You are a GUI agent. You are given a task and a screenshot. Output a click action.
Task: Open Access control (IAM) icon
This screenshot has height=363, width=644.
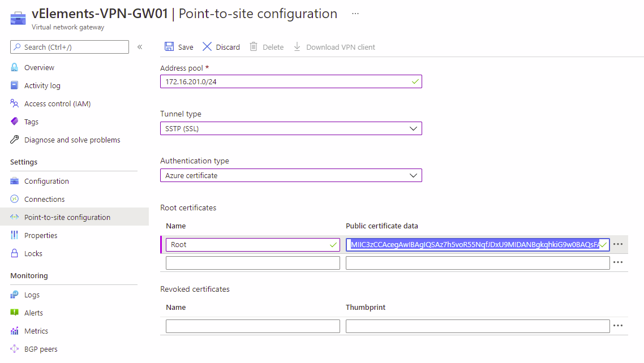click(x=14, y=103)
